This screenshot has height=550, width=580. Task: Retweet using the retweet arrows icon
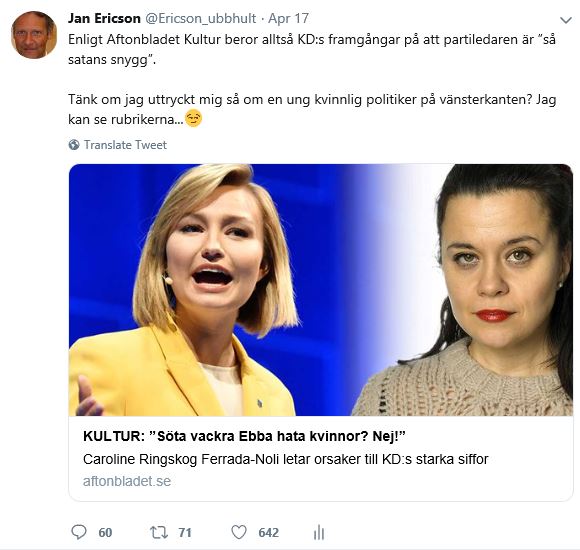159,532
